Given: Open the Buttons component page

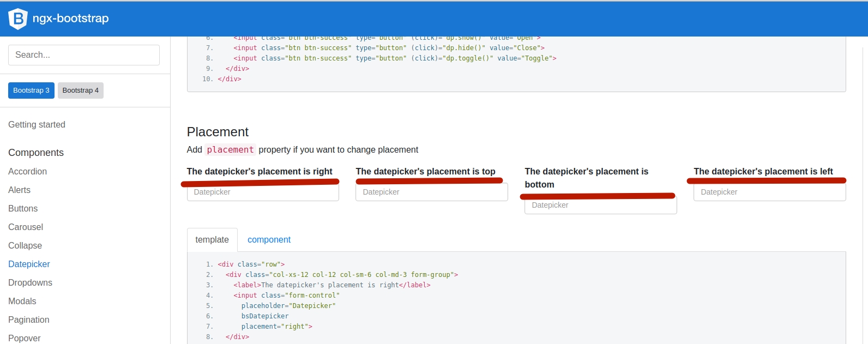Looking at the screenshot, I should (23, 209).
